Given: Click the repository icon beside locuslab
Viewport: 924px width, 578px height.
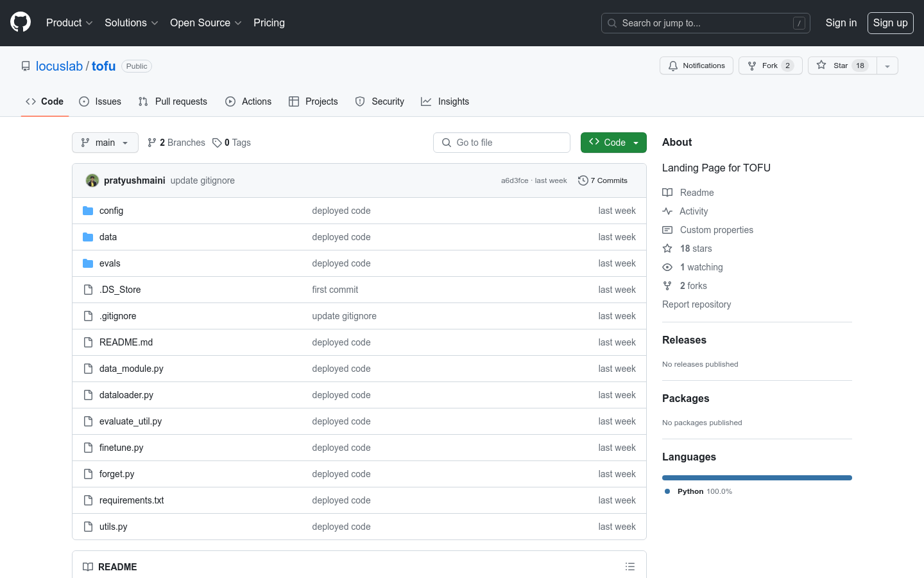Looking at the screenshot, I should (26, 66).
